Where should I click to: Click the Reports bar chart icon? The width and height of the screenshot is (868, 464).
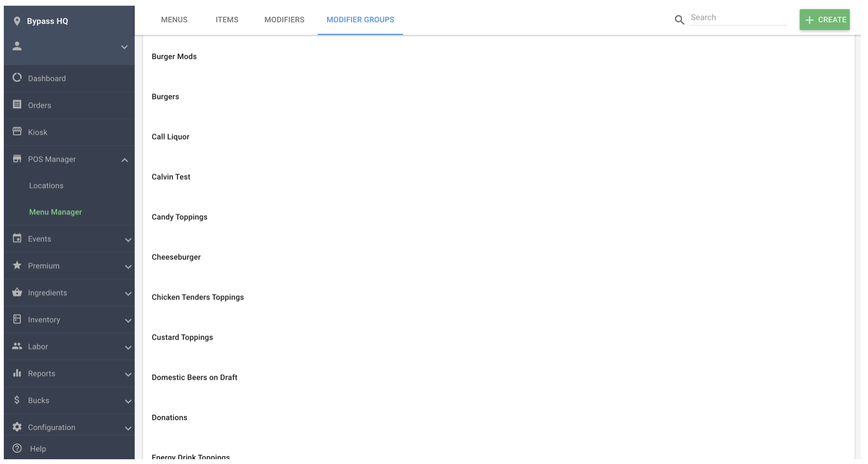click(17, 373)
